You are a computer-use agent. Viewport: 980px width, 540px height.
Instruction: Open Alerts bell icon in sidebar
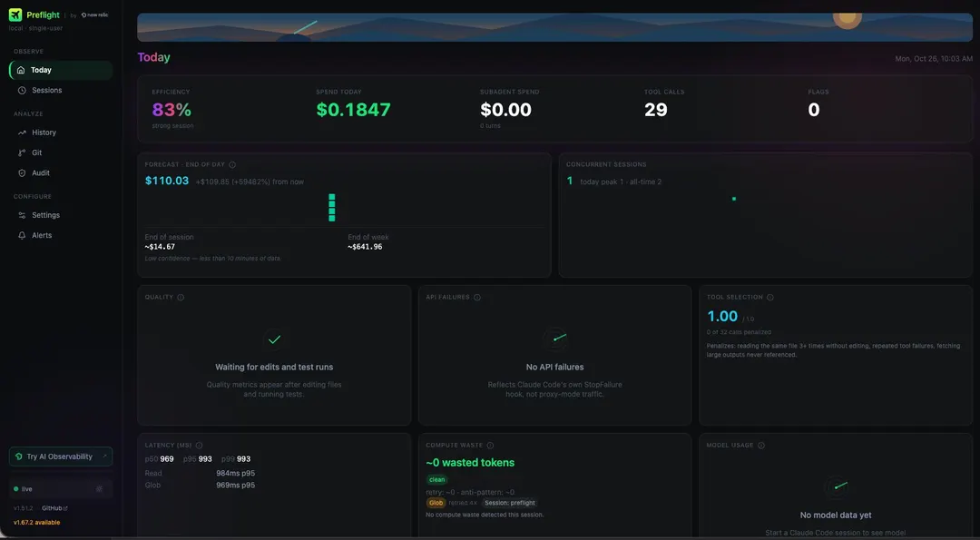point(22,236)
